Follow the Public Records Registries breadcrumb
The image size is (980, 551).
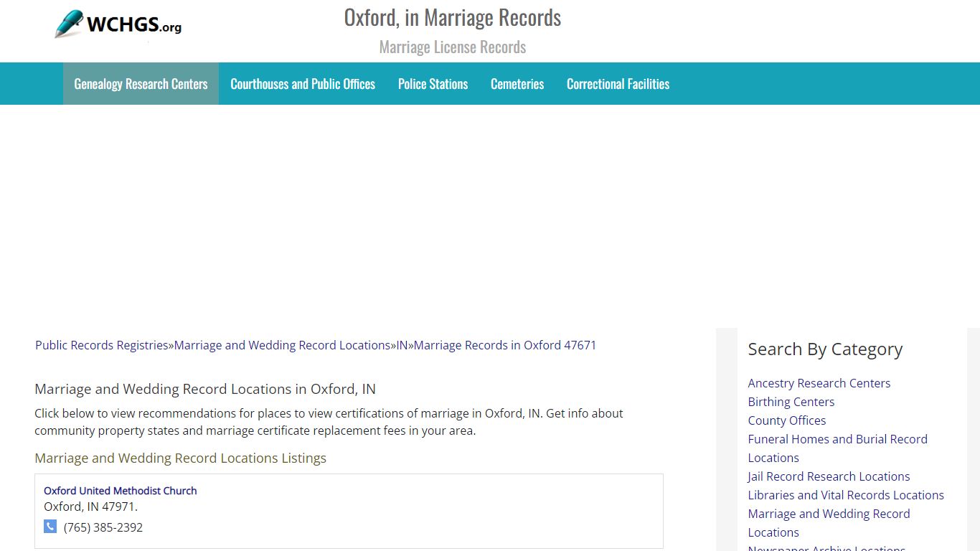[x=102, y=345]
